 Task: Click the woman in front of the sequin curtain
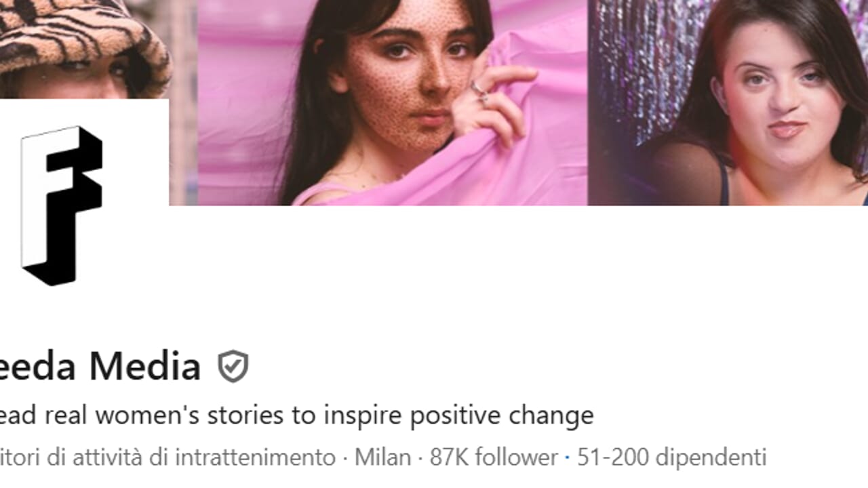pos(780,102)
